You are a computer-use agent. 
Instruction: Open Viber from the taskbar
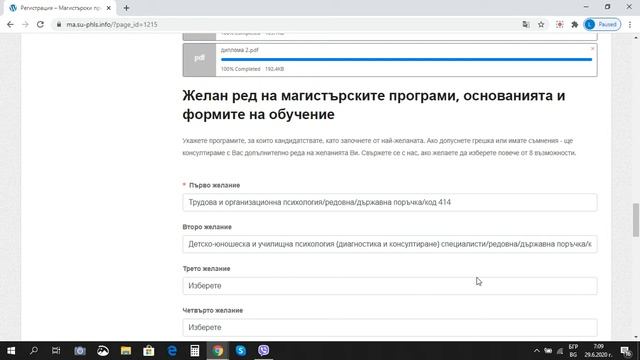pos(264,351)
